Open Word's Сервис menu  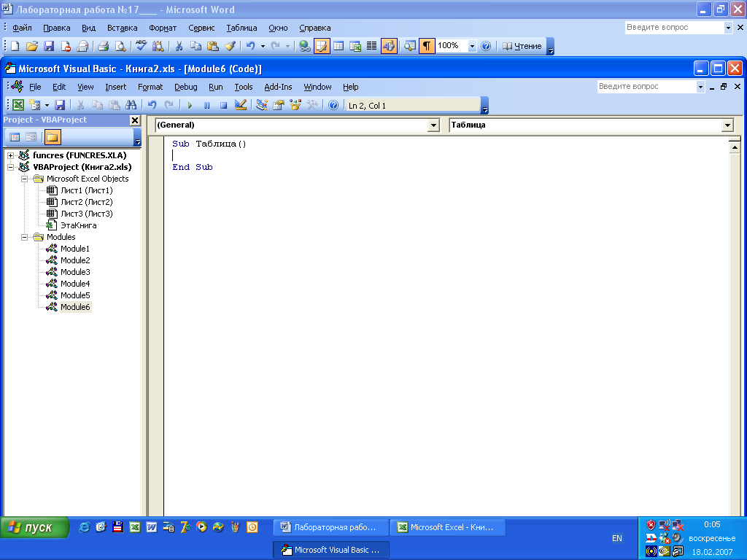point(201,28)
